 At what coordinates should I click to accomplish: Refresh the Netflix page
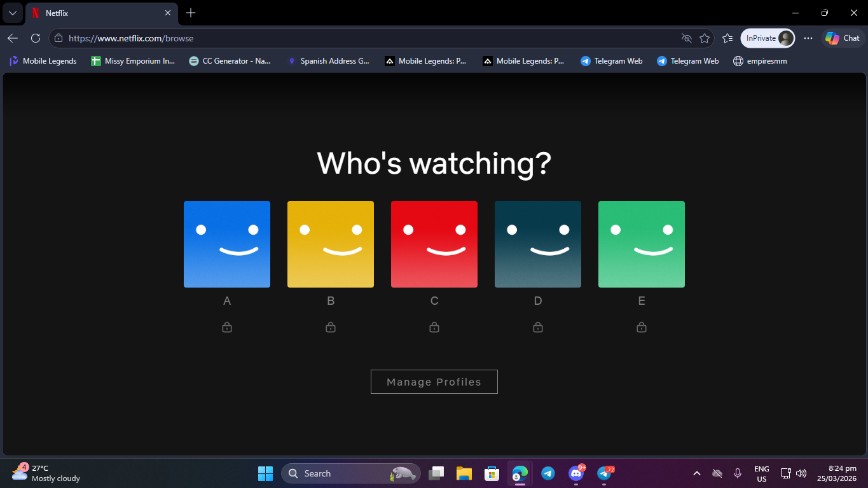36,38
